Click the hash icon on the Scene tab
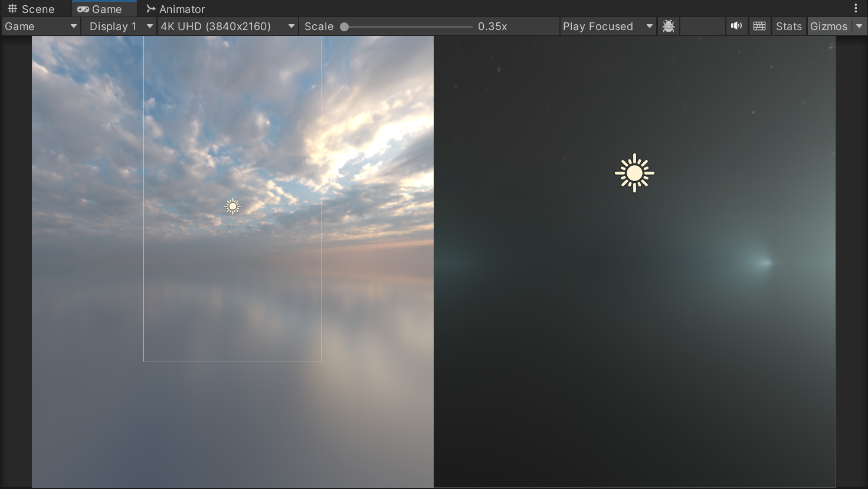Viewport: 868px width, 489px height. [x=12, y=9]
